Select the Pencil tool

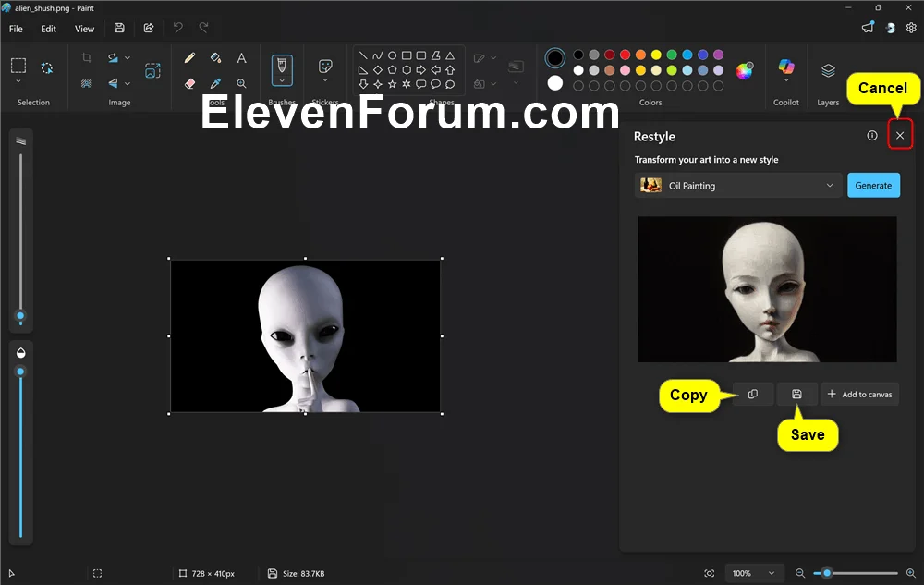coord(189,57)
